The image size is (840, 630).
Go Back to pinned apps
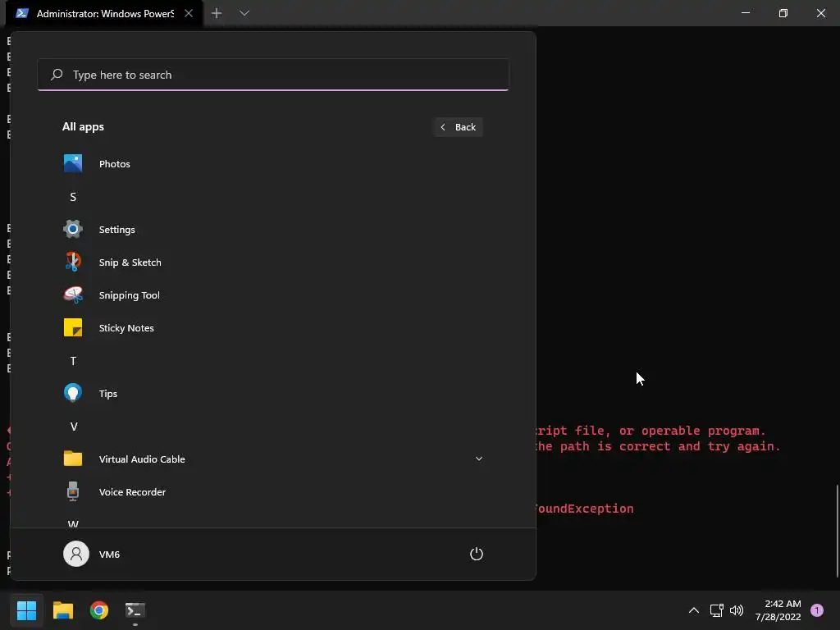(x=459, y=127)
